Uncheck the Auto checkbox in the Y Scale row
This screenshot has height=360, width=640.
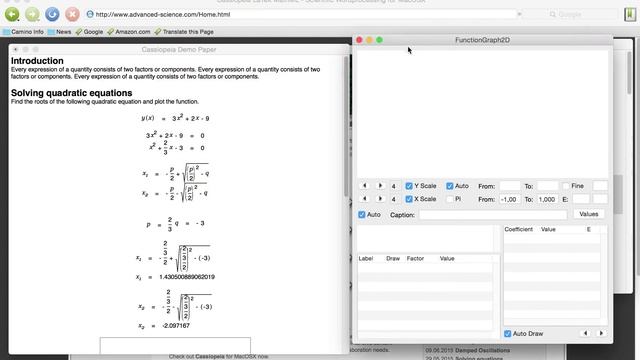[x=450, y=186]
